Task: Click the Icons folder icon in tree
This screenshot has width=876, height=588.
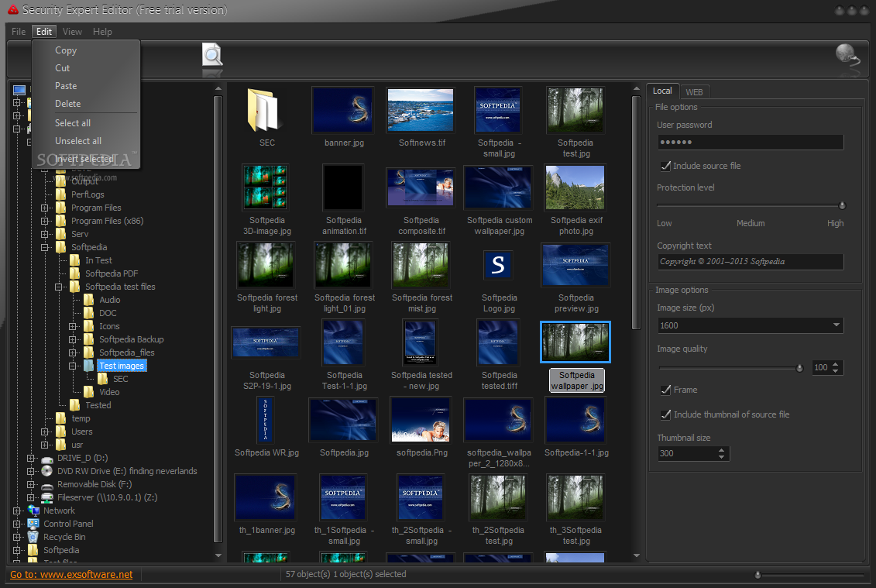Action: tap(89, 326)
